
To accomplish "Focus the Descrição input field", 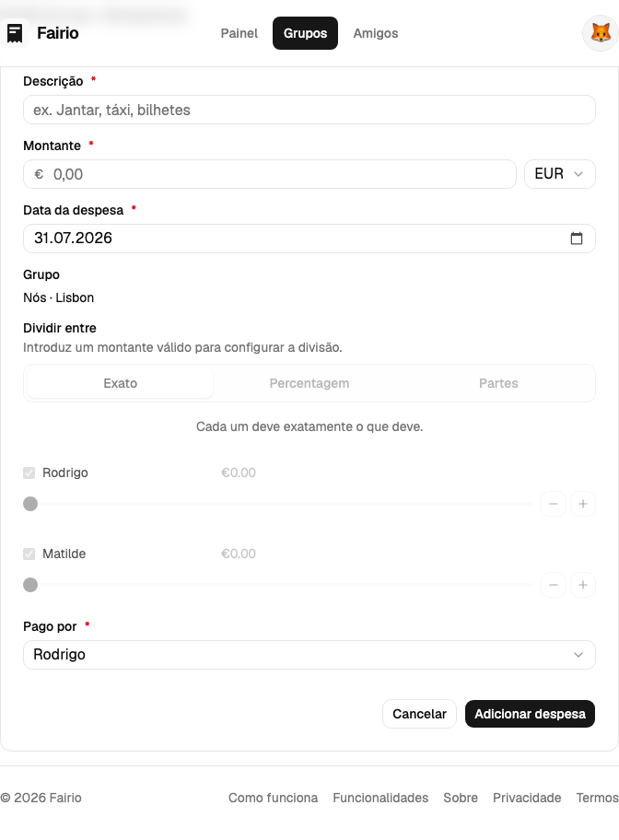I will tap(309, 110).
